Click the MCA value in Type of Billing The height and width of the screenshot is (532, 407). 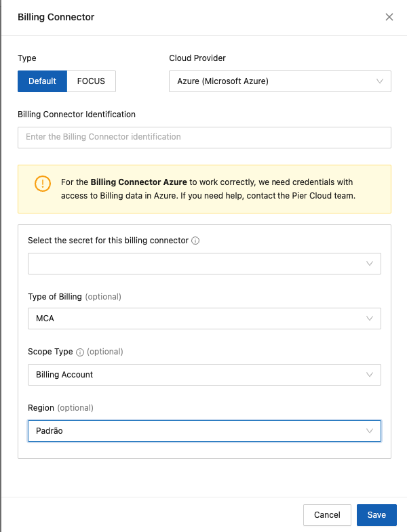tap(45, 319)
